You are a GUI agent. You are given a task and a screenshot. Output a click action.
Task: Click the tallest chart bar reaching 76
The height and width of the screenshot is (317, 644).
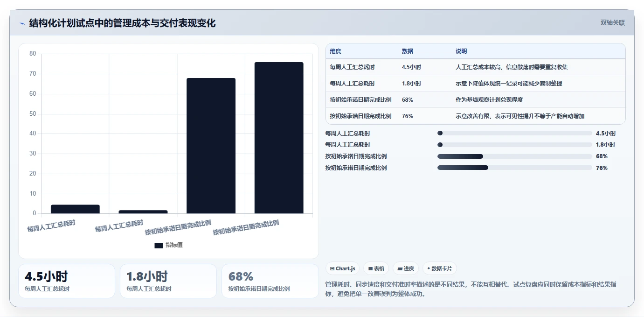click(279, 138)
